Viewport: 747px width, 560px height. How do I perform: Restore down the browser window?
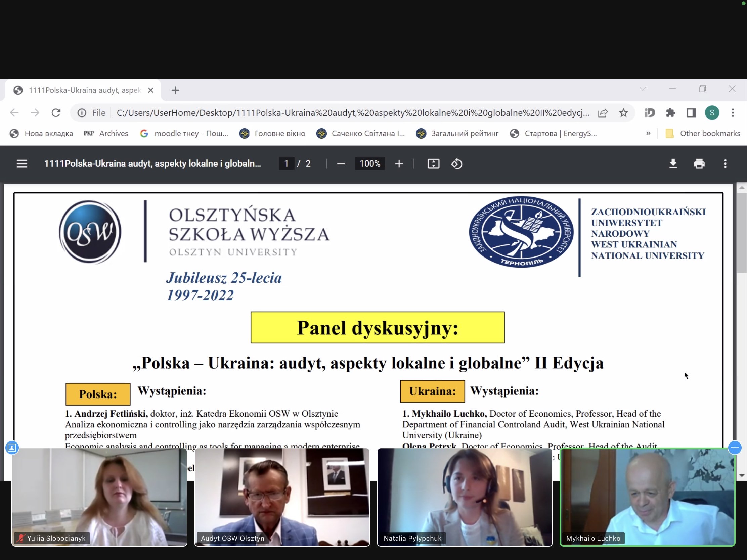(x=702, y=89)
